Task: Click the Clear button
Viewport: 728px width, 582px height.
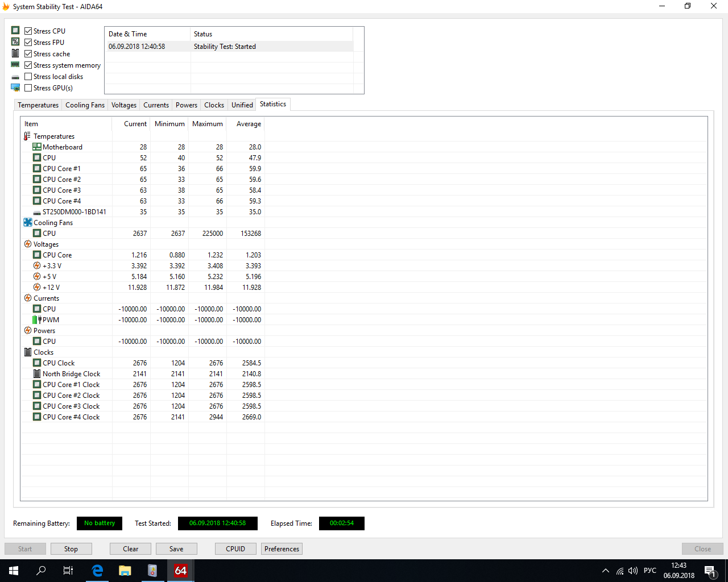Action: (131, 548)
